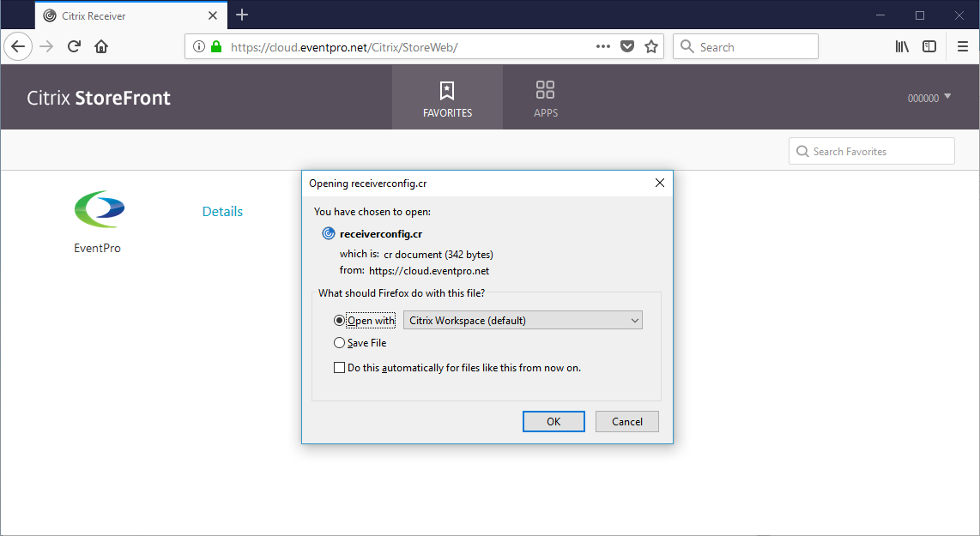Switch to the APPS tab
Image resolution: width=980 pixels, height=536 pixels.
[x=546, y=98]
